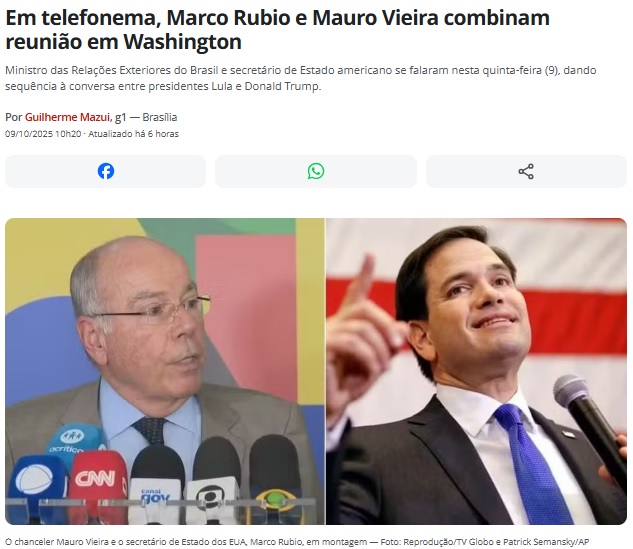The image size is (633, 549).
Task: Click the Mauro Vieira photo
Action: click(165, 371)
